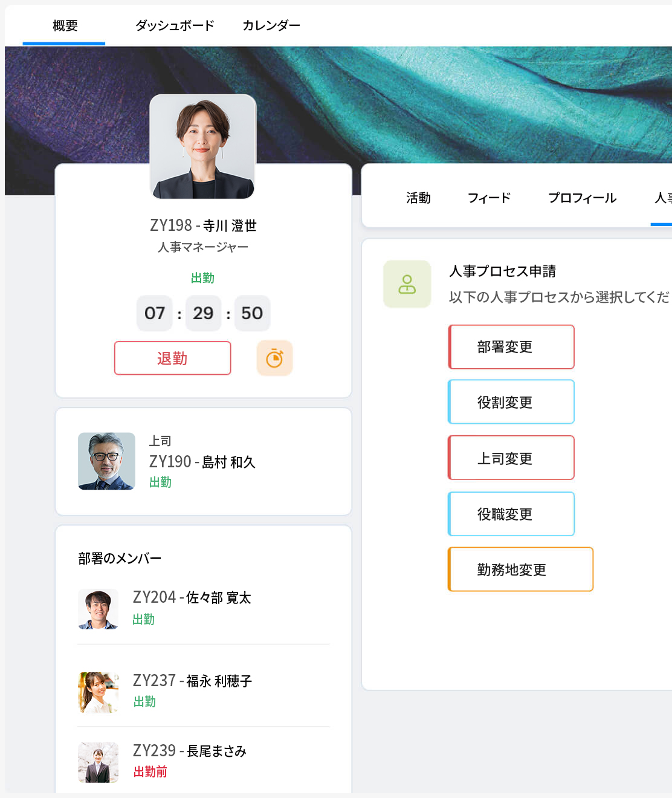Switch to the フィード tab
This screenshot has height=798, width=672.
pos(489,198)
